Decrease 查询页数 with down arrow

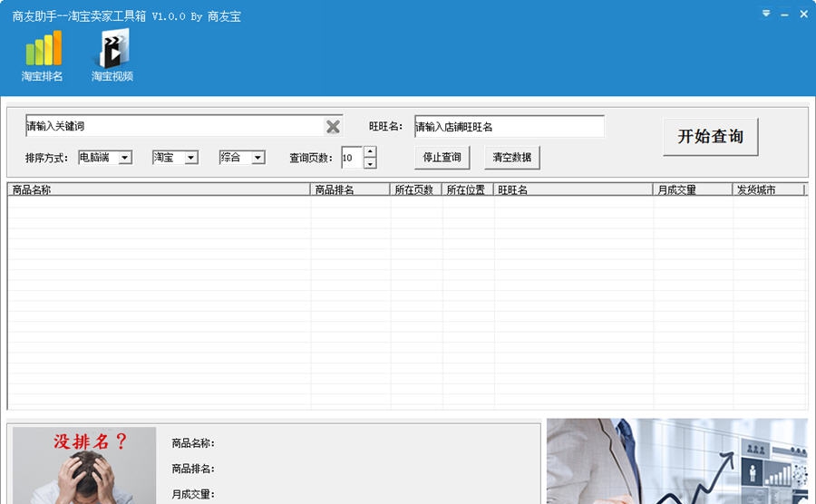(370, 163)
